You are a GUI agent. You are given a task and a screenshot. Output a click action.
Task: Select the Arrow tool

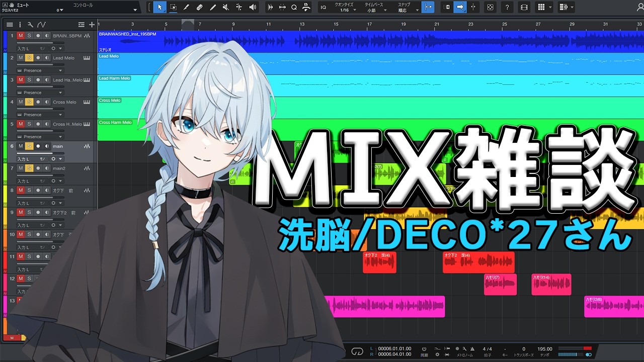point(160,7)
